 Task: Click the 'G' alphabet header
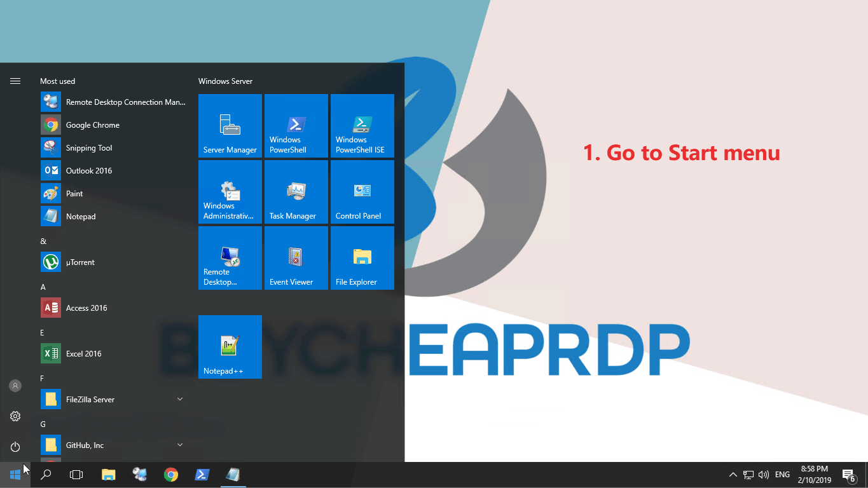coord(43,424)
